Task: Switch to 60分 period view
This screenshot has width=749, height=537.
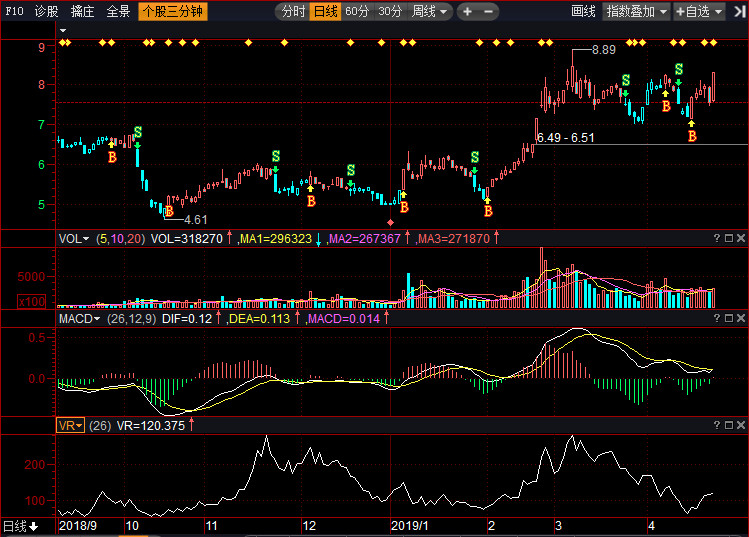Action: pos(357,11)
